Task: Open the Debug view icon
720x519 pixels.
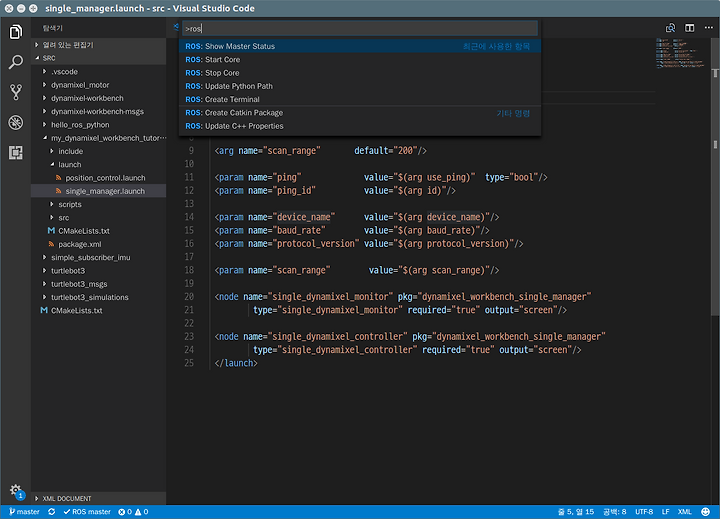Action: pos(16,123)
